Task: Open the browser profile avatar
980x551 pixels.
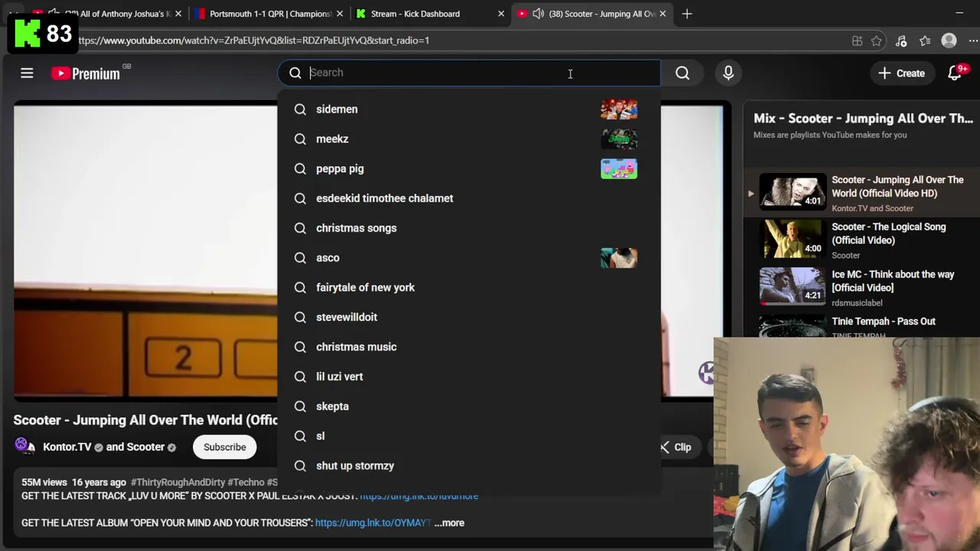Action: pyautogui.click(x=949, y=41)
